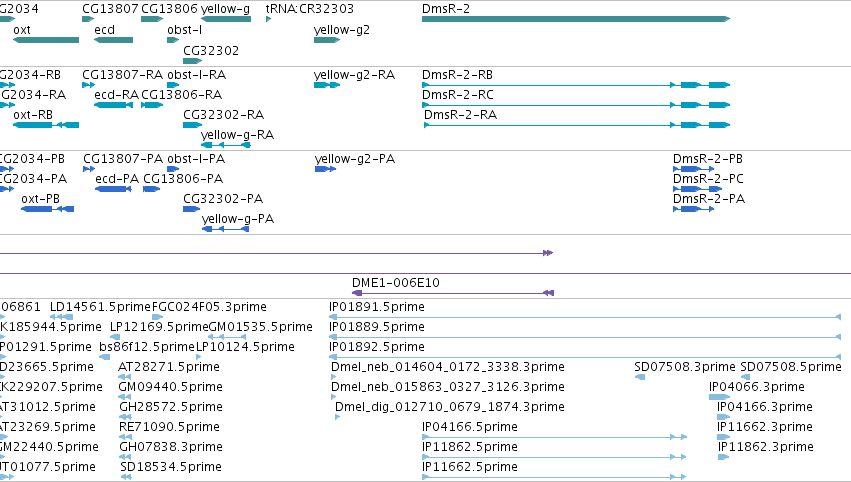Click EST LP12169.5prime
Viewport: 851px width, 482px height.
[115, 337]
